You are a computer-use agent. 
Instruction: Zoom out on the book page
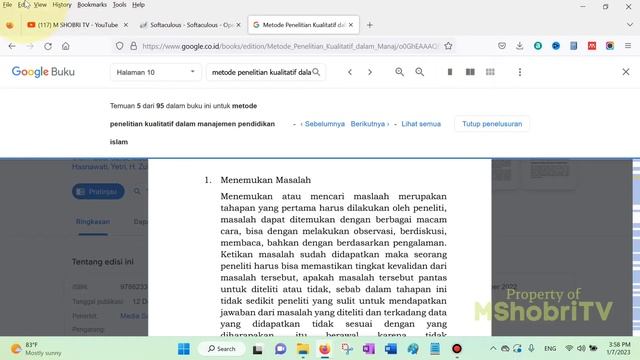coord(420,72)
